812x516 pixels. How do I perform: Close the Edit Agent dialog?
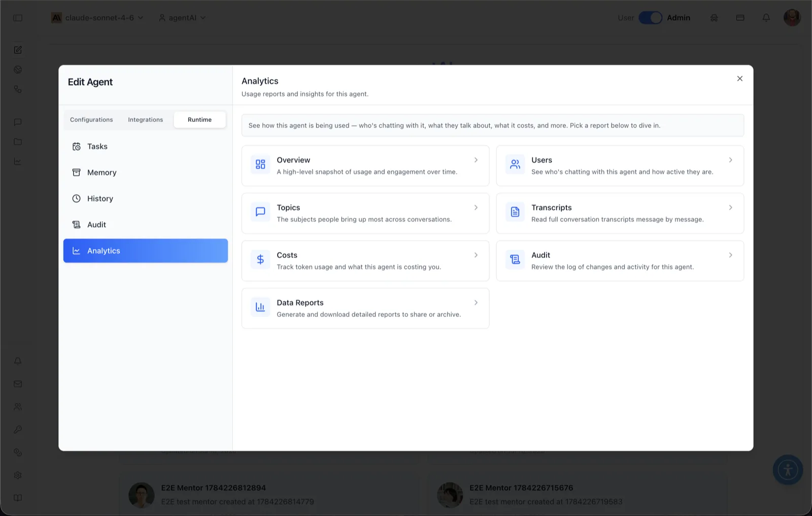coord(740,79)
